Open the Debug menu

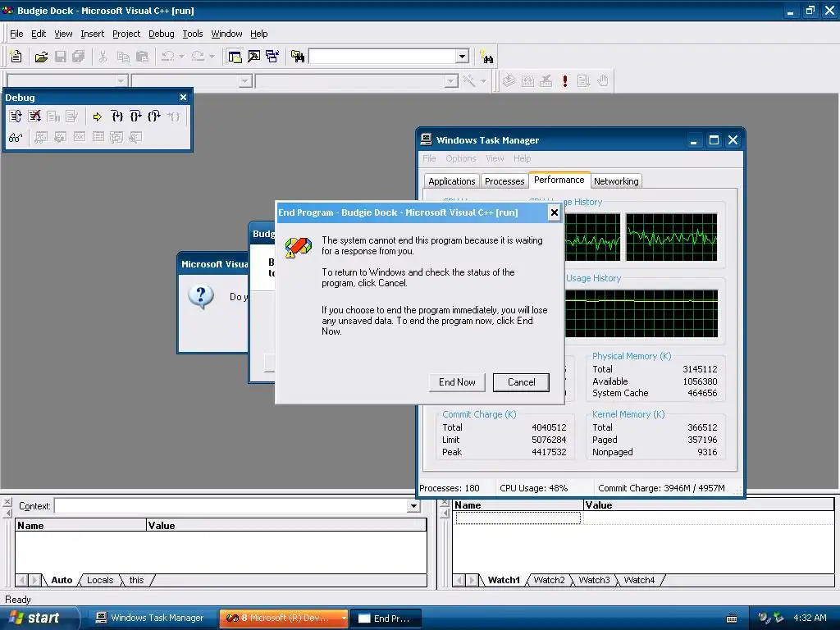[x=162, y=34]
